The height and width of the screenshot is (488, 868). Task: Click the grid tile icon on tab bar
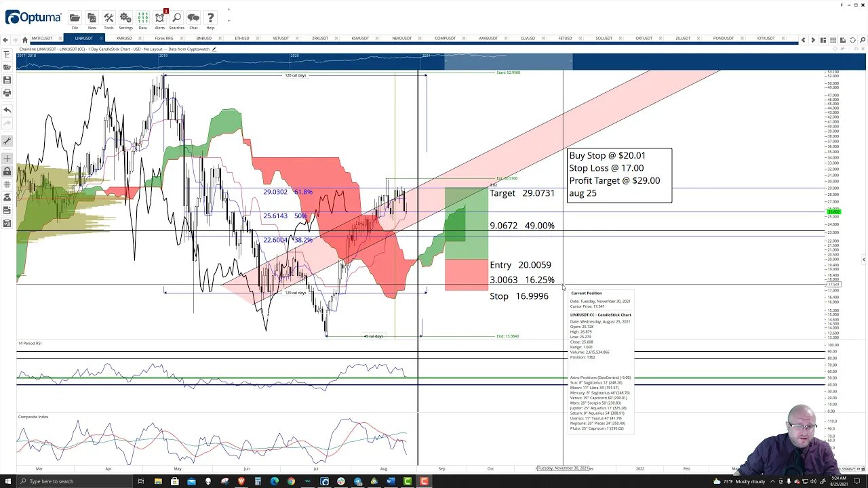[833, 39]
